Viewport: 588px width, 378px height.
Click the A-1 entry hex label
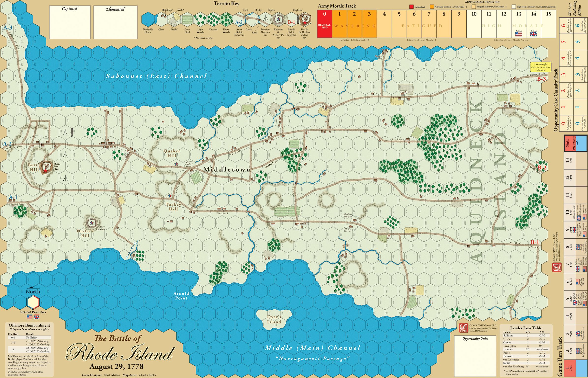coord(13,197)
